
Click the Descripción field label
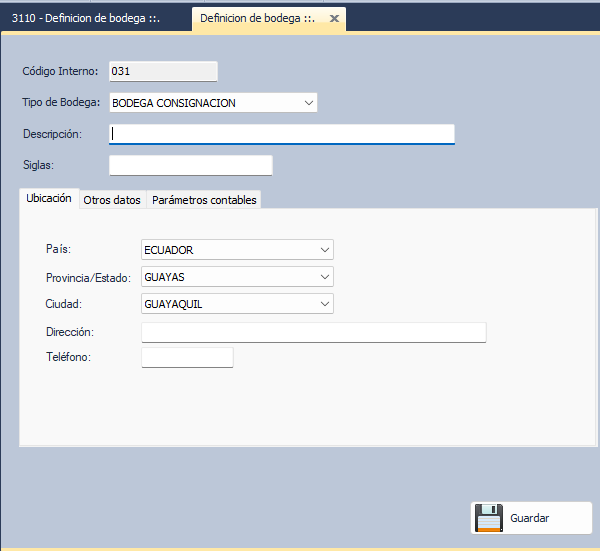pyautogui.click(x=52, y=133)
